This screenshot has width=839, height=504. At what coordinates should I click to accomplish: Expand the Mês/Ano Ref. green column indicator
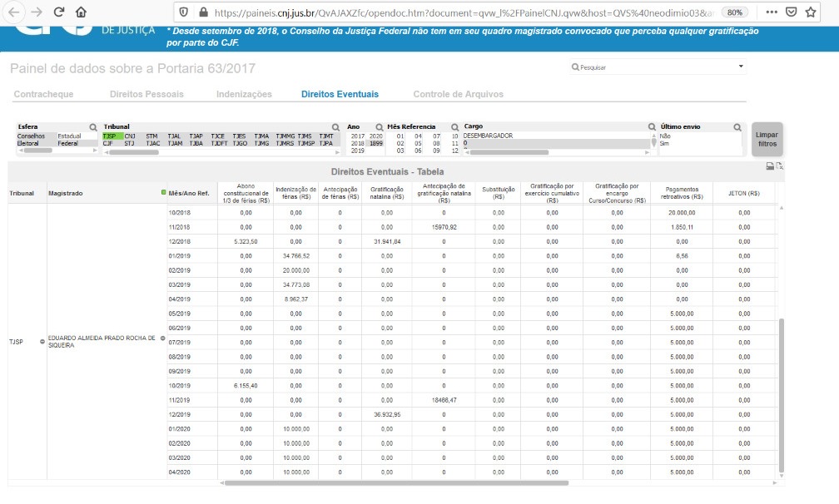163,193
